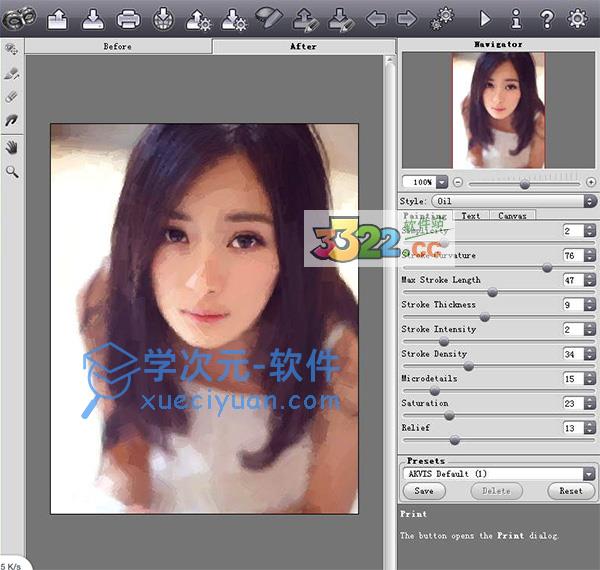Select the Hand pan tool
Screen dimensions: 600x570
point(12,147)
